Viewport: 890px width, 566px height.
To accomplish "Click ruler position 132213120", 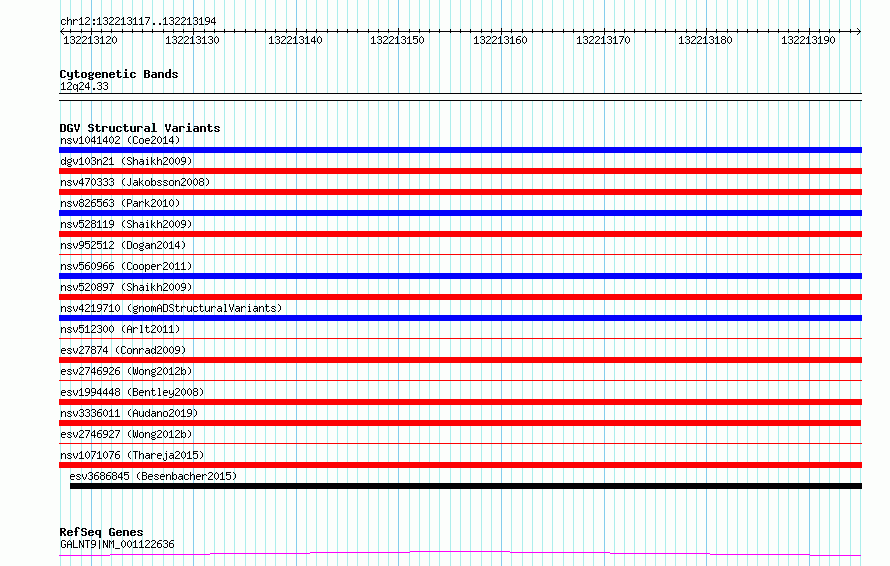I will tap(90, 40).
